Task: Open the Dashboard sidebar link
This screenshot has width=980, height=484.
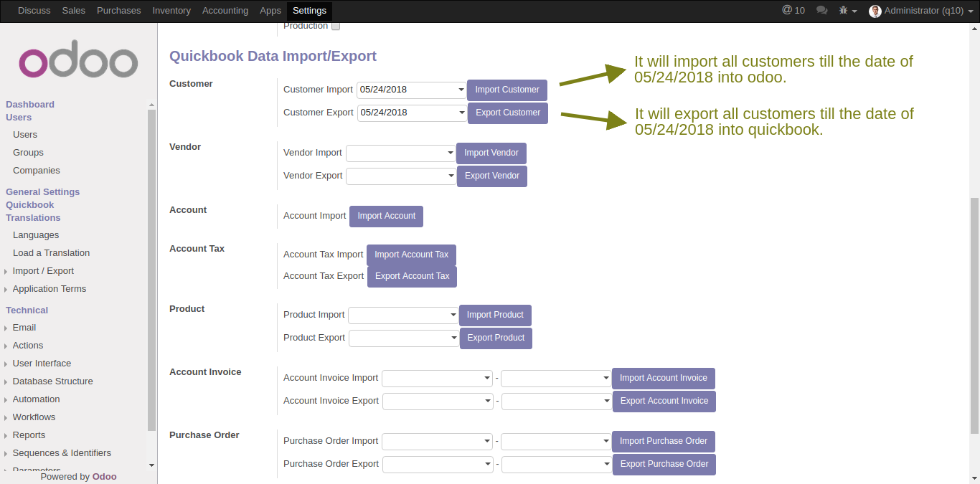Action: click(x=30, y=105)
